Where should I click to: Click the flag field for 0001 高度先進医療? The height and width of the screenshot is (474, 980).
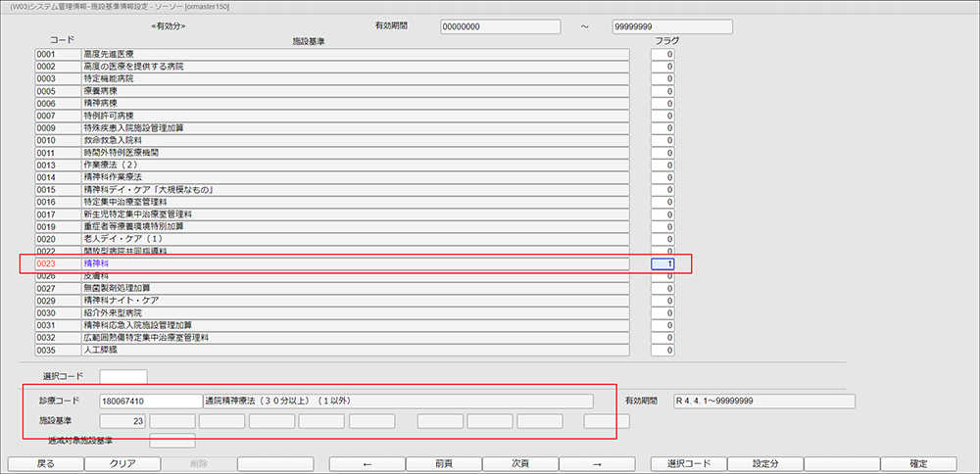(662, 54)
